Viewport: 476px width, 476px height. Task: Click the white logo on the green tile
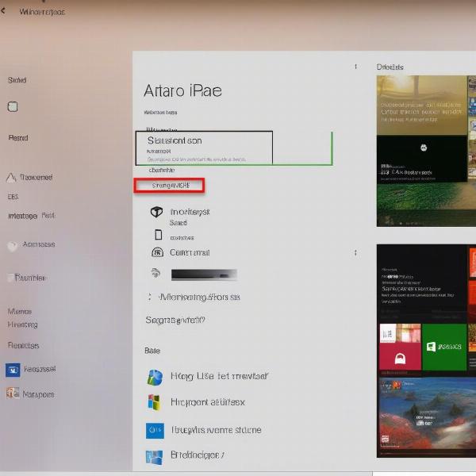(x=431, y=347)
